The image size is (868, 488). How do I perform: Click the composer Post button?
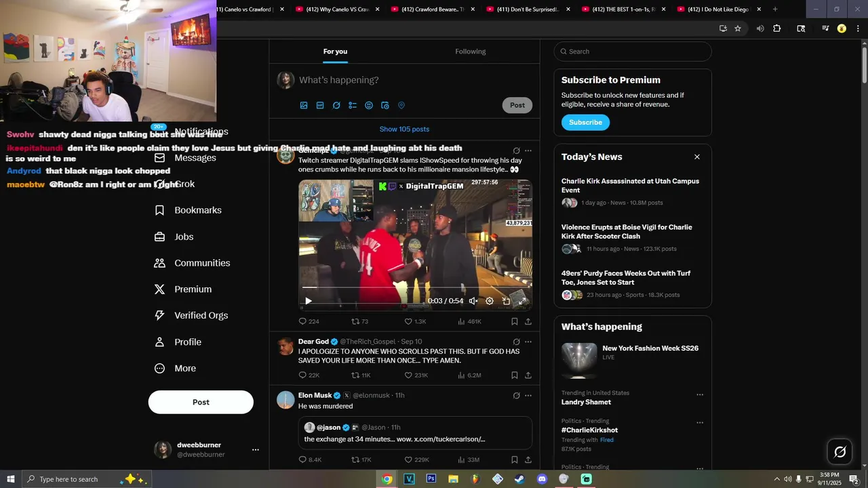[517, 105]
